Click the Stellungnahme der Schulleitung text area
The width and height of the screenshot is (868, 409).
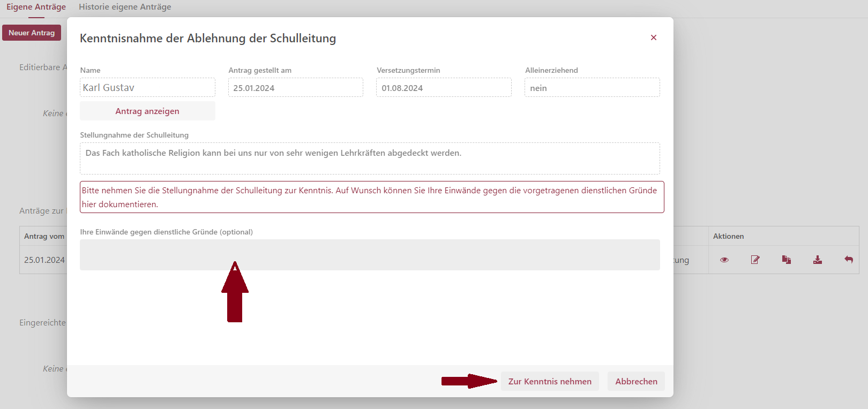pos(370,158)
